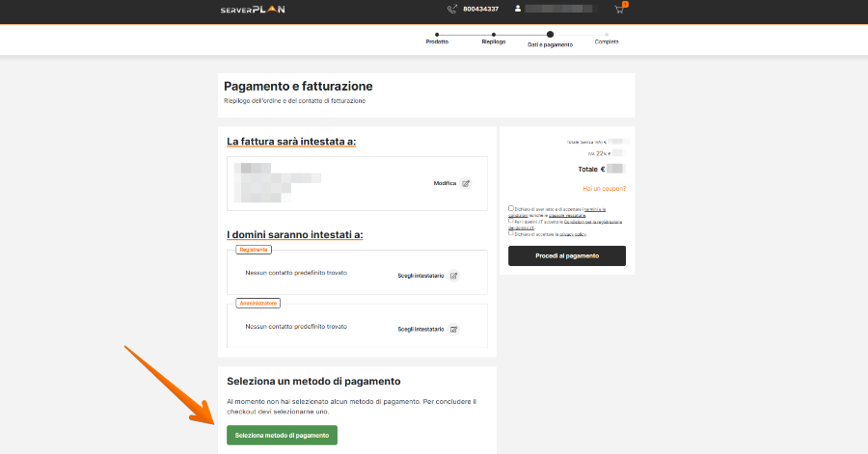This screenshot has height=454, width=868.
Task: Check the privacy policy acceptance checkbox
Action: [x=511, y=233]
